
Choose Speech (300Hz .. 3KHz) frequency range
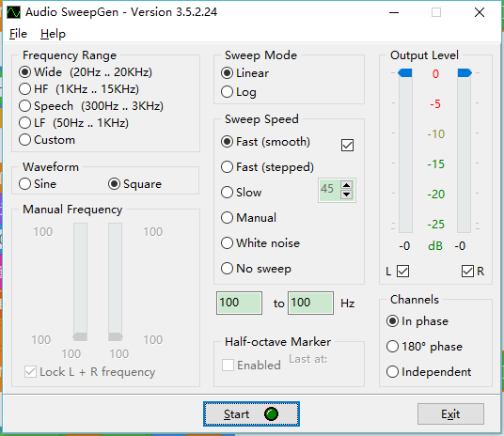coord(91,105)
